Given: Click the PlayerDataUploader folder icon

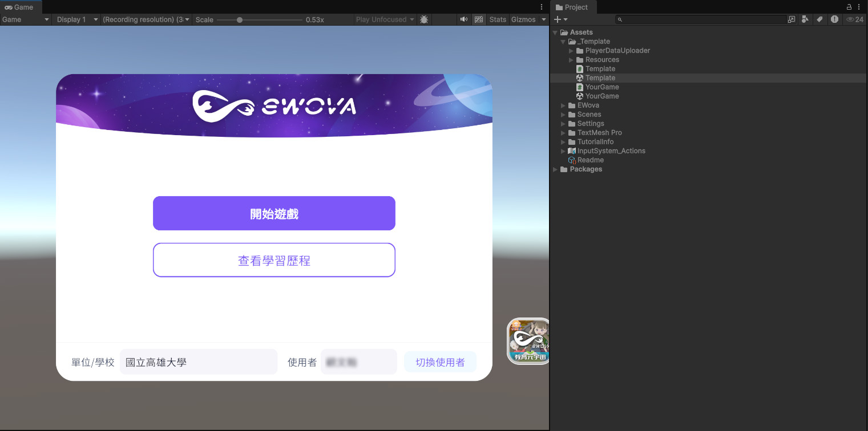Looking at the screenshot, I should [x=580, y=51].
